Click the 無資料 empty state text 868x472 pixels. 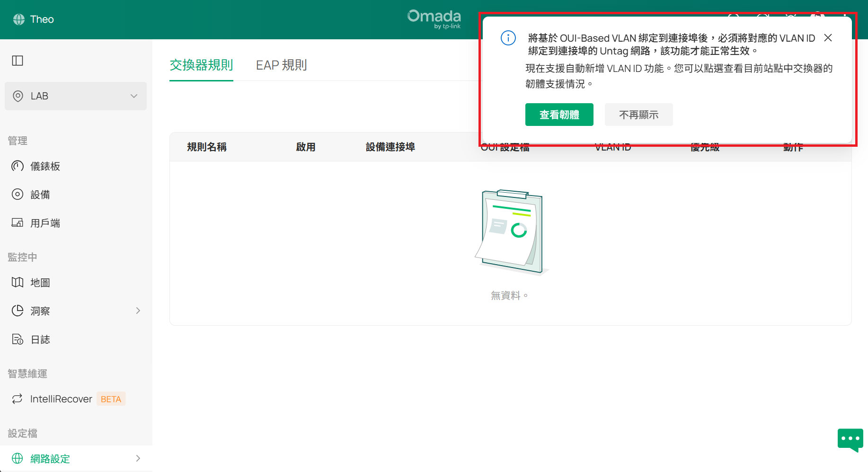509,295
